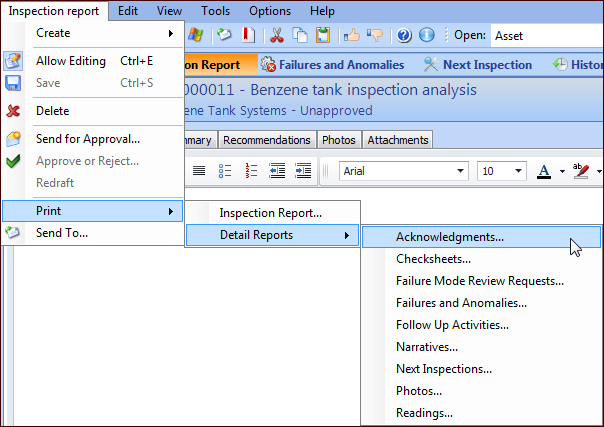Viewport: 604px width, 427px height.
Task: Expand the font color dropdown arrow
Action: [562, 171]
